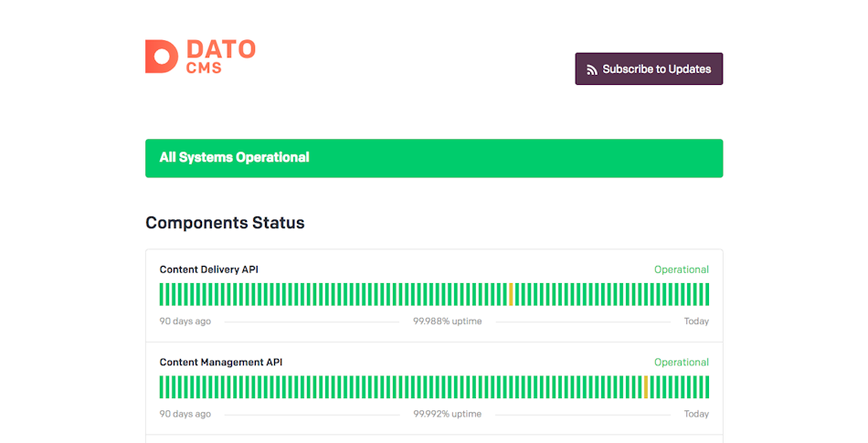Click the Content Management API label
The image size is (868, 443).
[221, 363]
